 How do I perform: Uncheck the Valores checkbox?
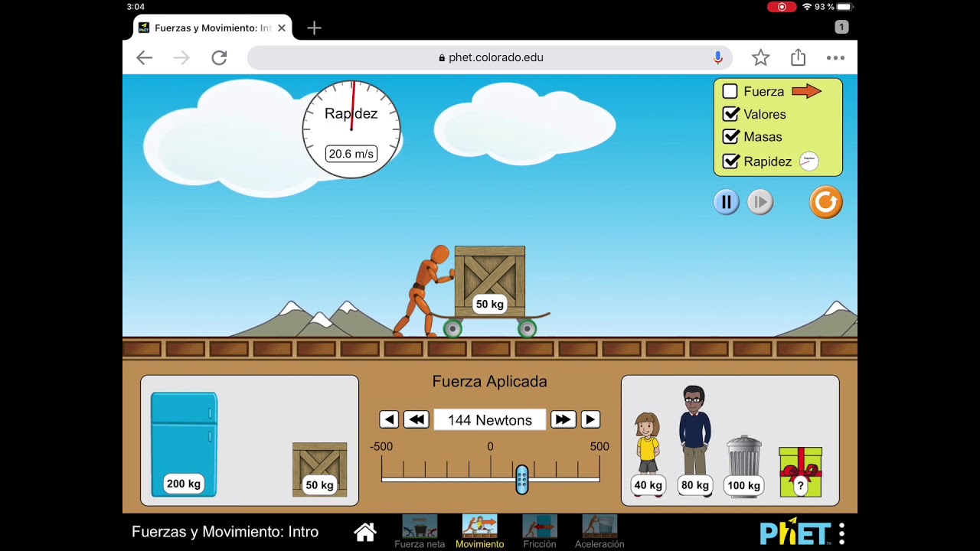[730, 114]
